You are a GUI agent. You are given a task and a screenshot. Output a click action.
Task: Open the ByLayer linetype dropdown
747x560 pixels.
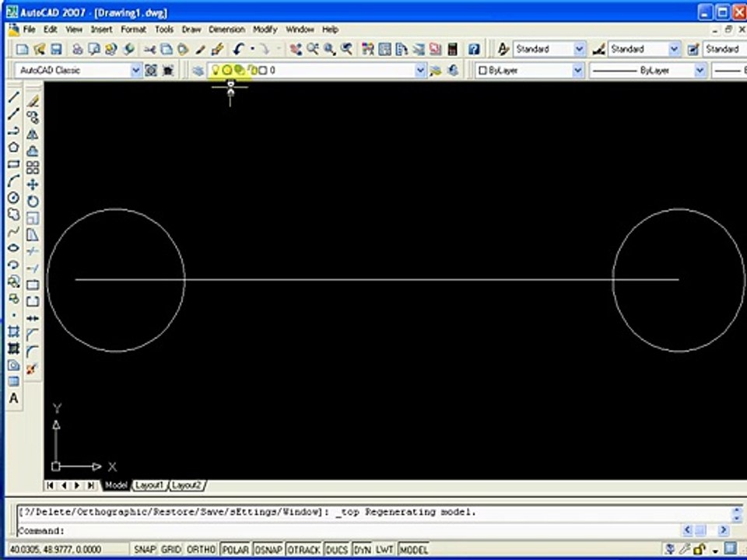point(700,71)
